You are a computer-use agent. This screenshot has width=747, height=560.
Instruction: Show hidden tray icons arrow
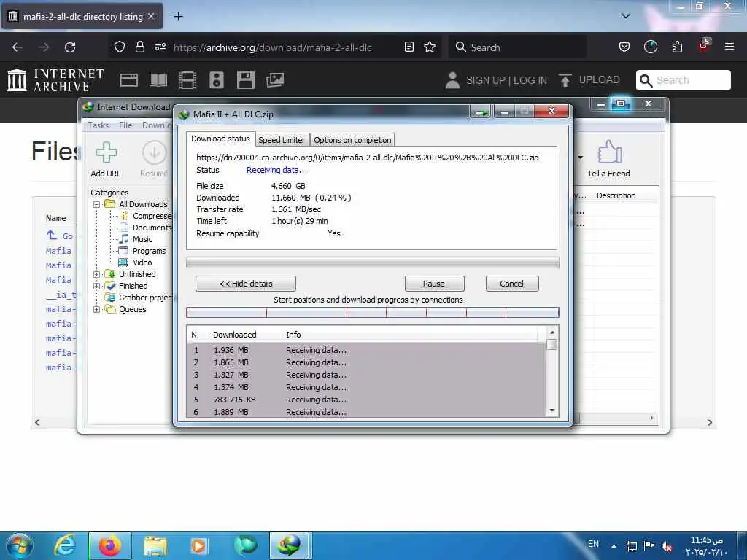614,546
